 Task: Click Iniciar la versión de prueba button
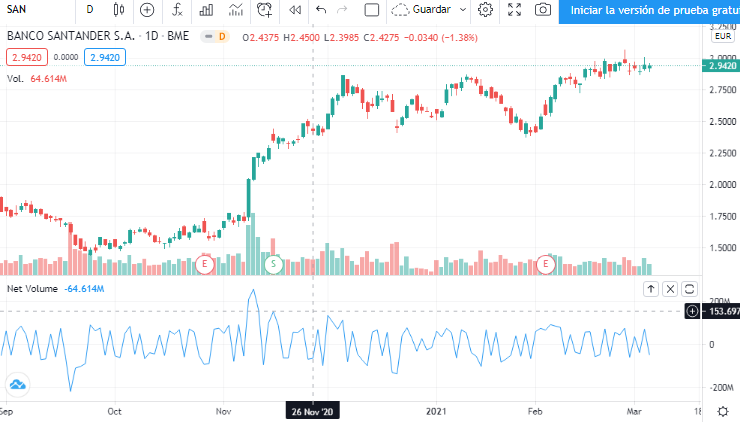coord(649,10)
